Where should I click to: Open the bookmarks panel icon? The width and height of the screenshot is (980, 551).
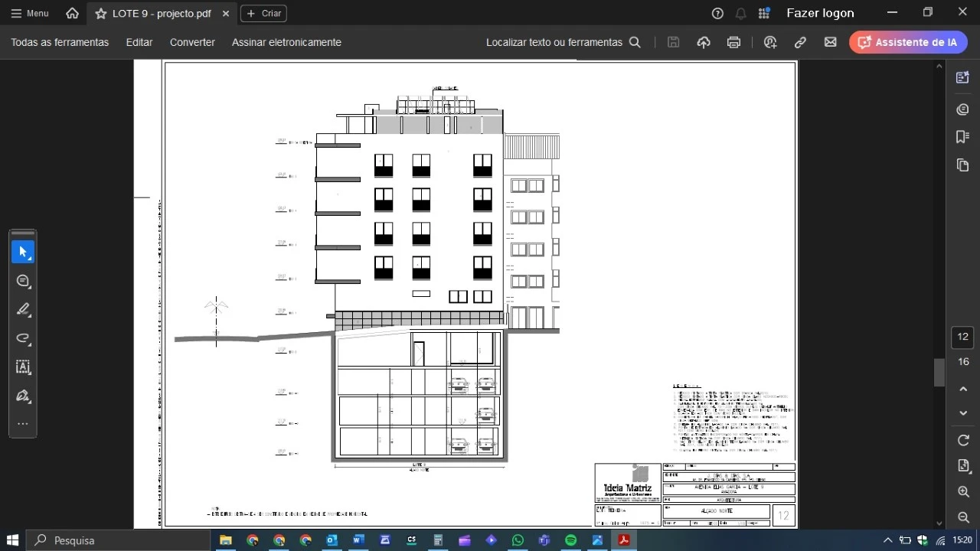click(x=963, y=137)
